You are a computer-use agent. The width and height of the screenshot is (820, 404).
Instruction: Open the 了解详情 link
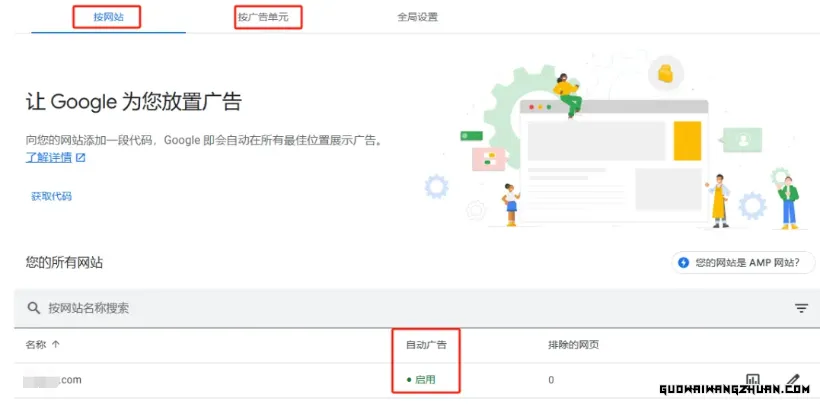[x=49, y=157]
